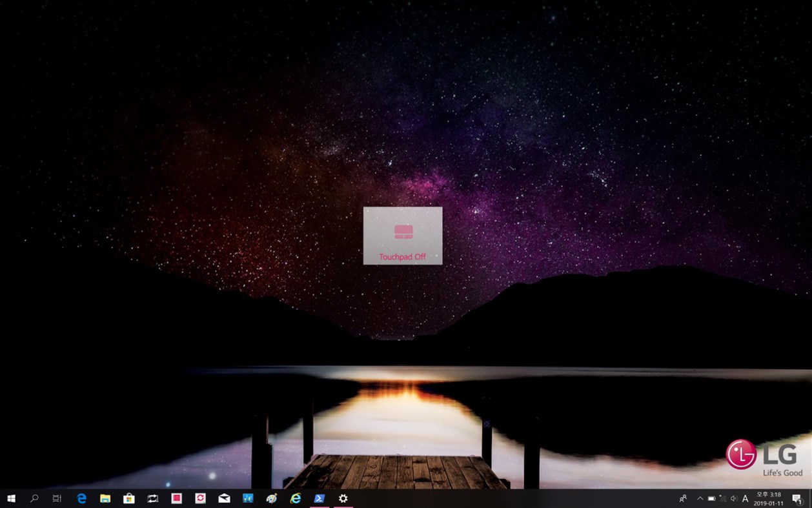Show battery status flyout from the tray

[710, 498]
